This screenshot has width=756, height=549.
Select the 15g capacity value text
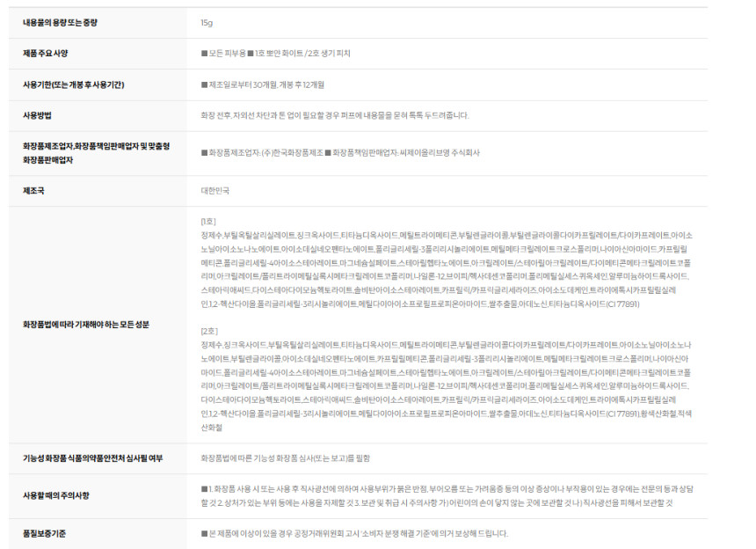pyautogui.click(x=207, y=23)
